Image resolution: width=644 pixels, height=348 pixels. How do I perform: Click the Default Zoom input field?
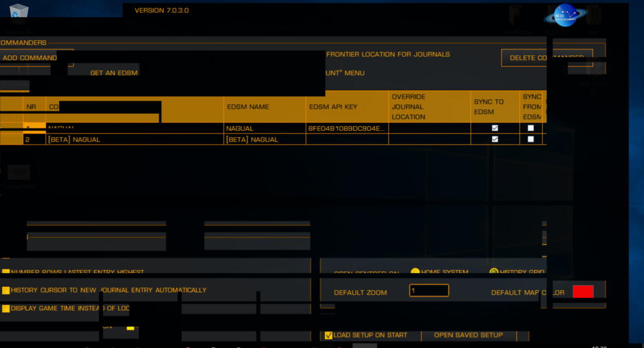(429, 291)
